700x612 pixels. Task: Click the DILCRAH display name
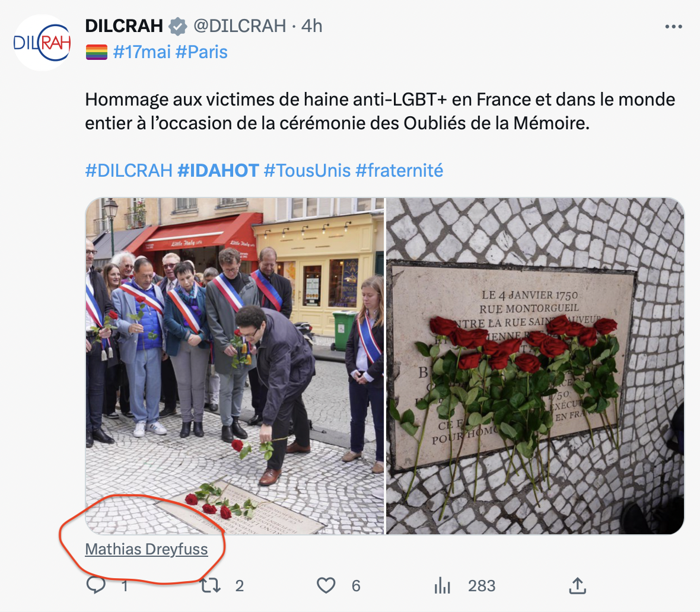[124, 26]
